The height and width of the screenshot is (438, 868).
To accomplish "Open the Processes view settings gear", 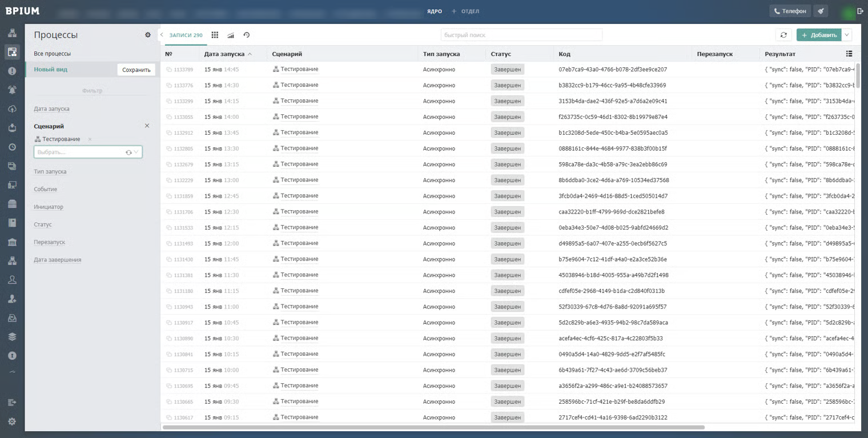I will click(x=148, y=35).
